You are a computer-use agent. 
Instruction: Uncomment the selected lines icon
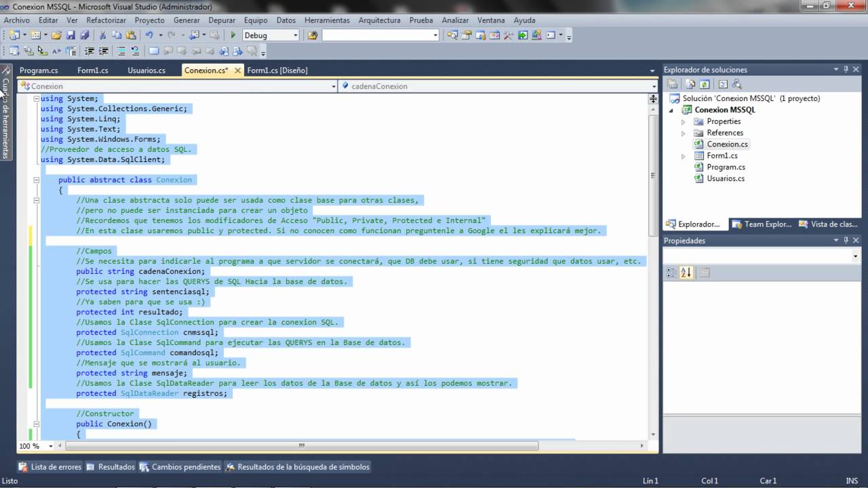click(x=136, y=51)
